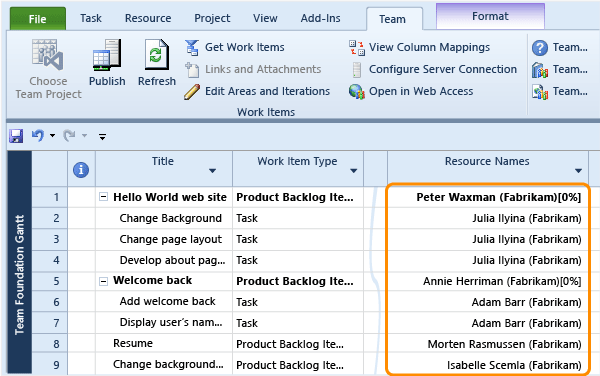Screen dimensions: 600x376
Task: Open the Work Item Type column filter dropdown
Action: [354, 171]
